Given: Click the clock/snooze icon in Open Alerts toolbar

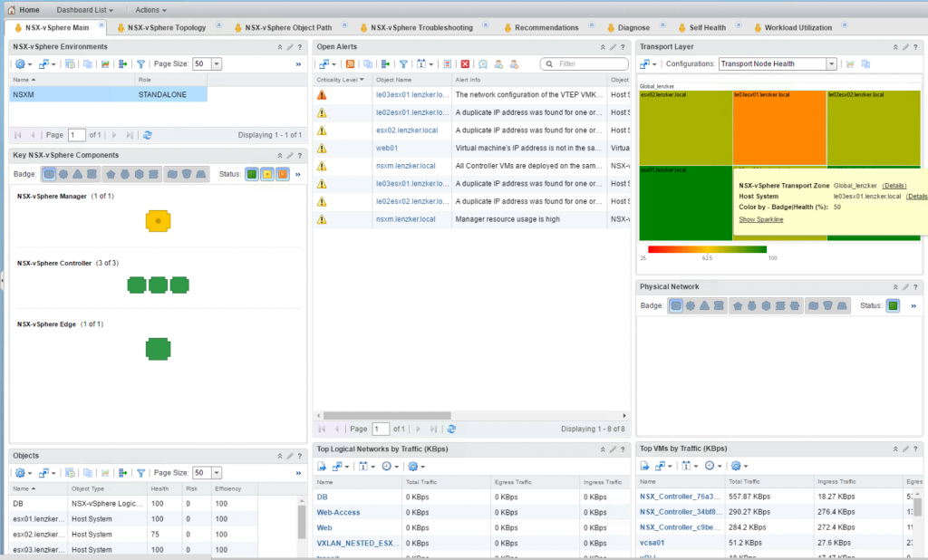Looking at the screenshot, I should click(483, 63).
